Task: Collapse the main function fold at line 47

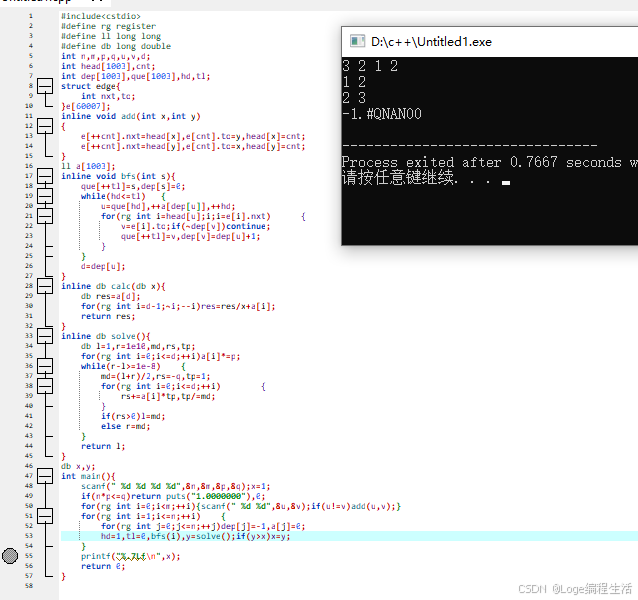Action: (x=45, y=476)
